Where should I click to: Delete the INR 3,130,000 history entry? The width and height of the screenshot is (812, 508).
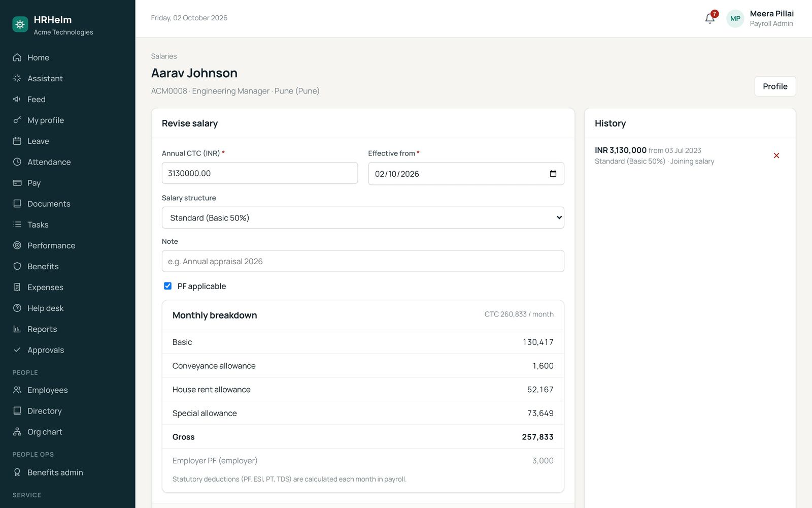point(776,155)
